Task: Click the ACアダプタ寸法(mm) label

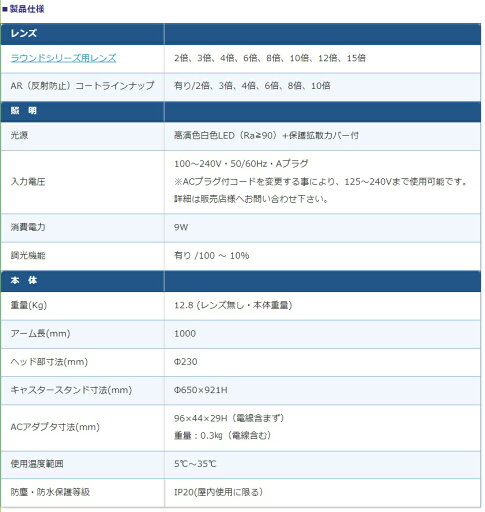Action: click(55, 427)
